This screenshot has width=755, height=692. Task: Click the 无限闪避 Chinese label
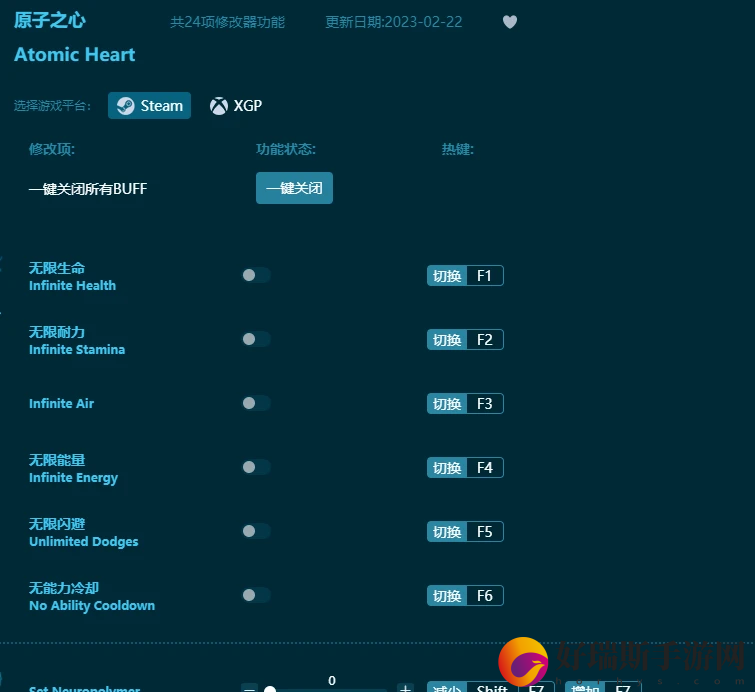tap(57, 524)
